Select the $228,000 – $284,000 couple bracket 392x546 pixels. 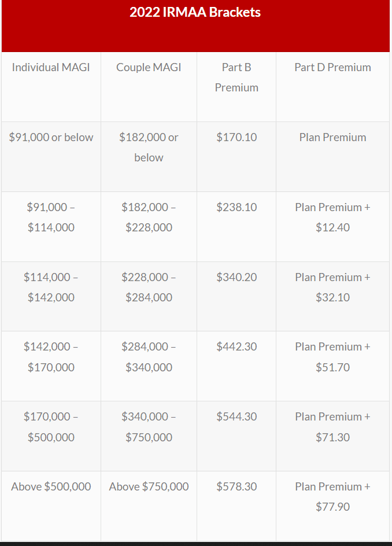149,287
